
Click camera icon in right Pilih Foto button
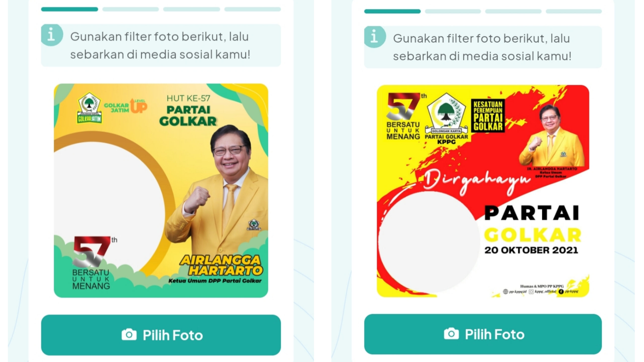pyautogui.click(x=451, y=334)
